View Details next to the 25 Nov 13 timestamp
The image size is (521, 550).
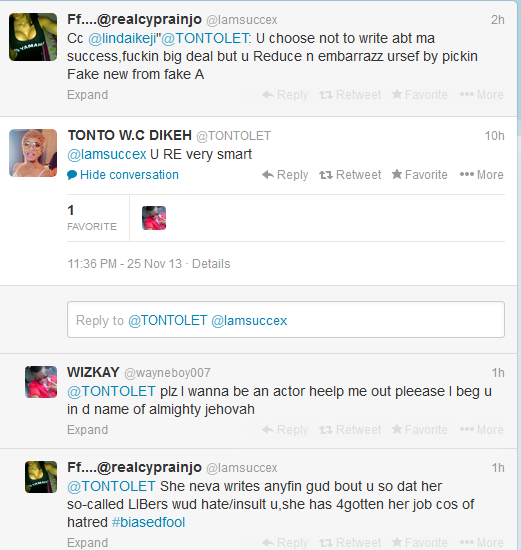(x=211, y=264)
